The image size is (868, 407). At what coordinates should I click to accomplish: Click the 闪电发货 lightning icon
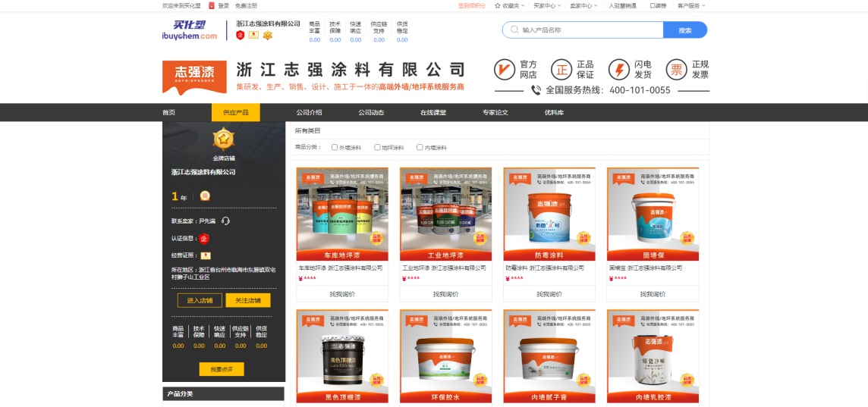coord(619,70)
